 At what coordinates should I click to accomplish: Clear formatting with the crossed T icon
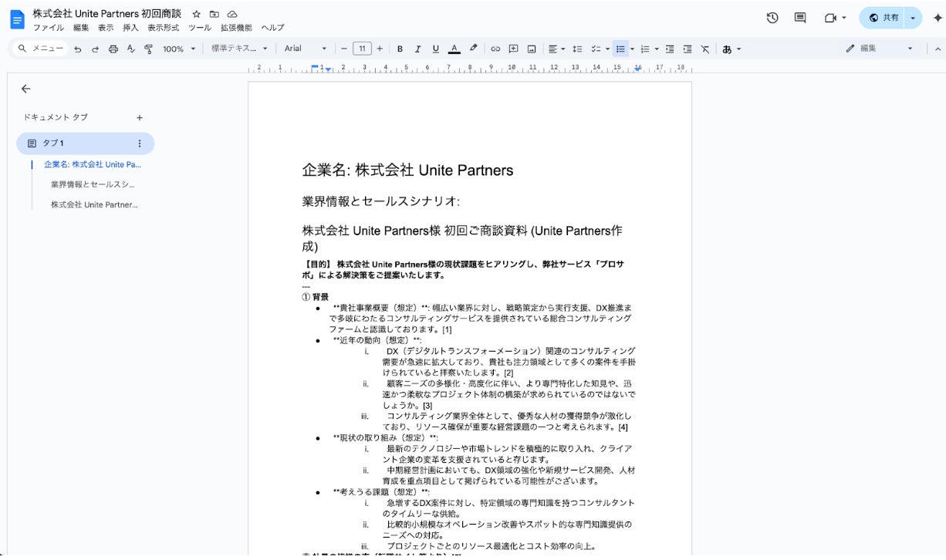(705, 49)
